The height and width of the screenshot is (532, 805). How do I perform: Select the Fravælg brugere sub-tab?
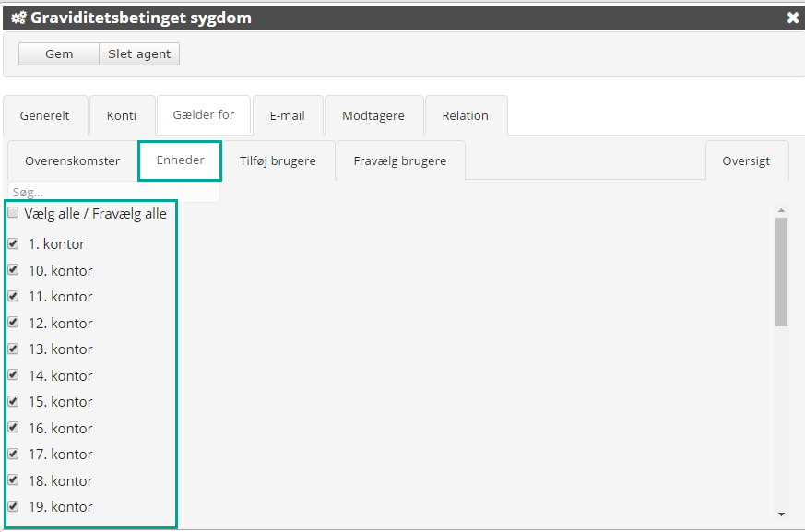click(x=400, y=161)
